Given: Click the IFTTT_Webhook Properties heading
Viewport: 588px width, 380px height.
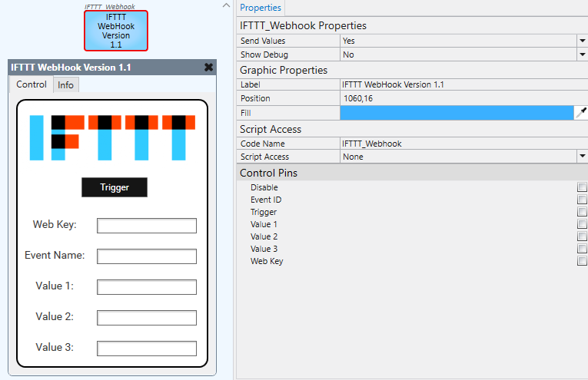Looking at the screenshot, I should pos(303,25).
